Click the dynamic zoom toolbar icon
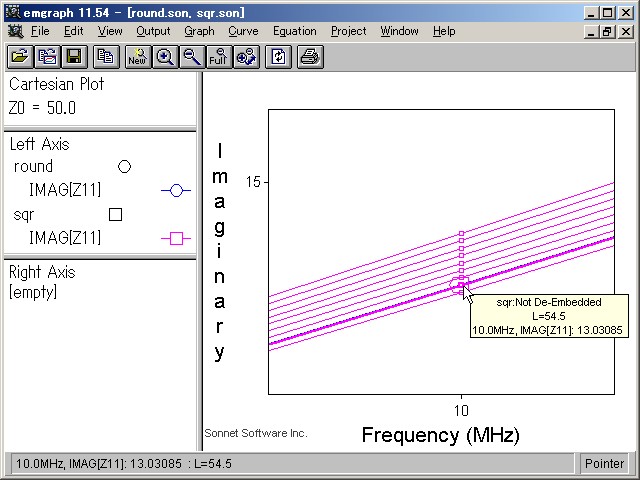640x480 pixels. click(246, 57)
